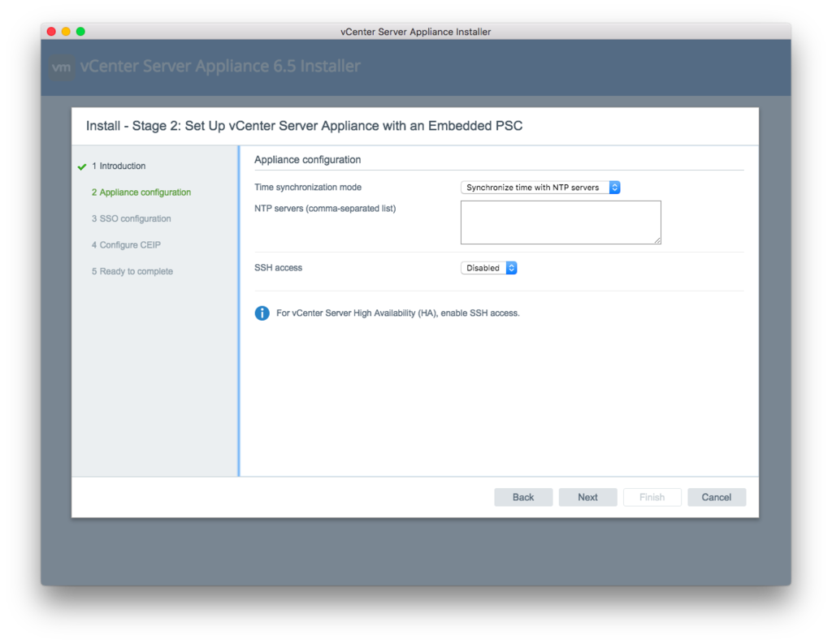Click the 'NTP servers (comma-separated list)' label

(325, 209)
